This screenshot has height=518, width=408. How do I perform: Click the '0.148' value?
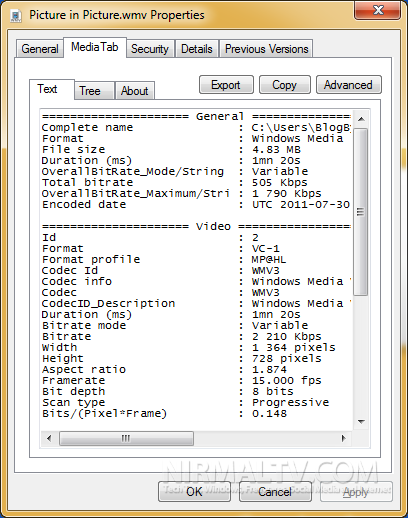tap(269, 414)
